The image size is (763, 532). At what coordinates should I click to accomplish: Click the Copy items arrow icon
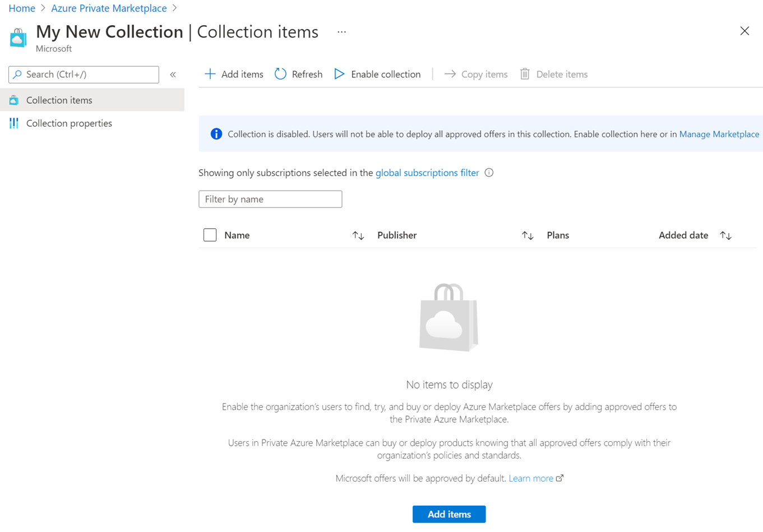(x=450, y=74)
